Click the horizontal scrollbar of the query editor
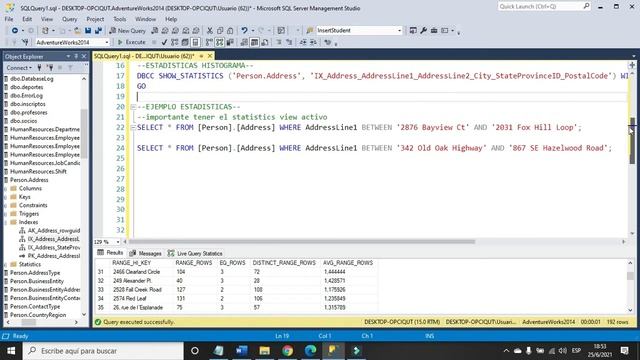Image resolution: width=640 pixels, height=360 pixels. [302, 242]
